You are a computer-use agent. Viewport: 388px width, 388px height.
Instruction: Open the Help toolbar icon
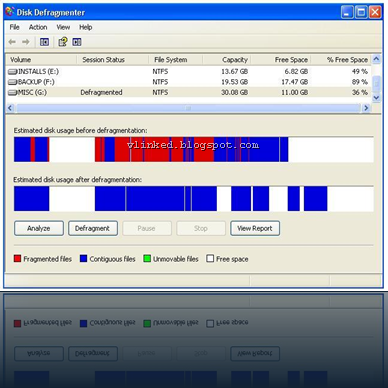click(63, 42)
